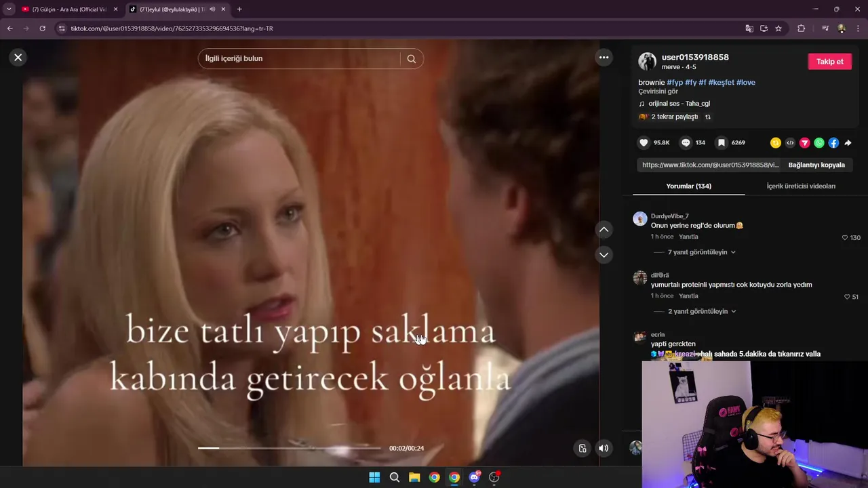The width and height of the screenshot is (868, 488).
Task: Share the video via the WhatsApp icon
Action: coord(819,143)
